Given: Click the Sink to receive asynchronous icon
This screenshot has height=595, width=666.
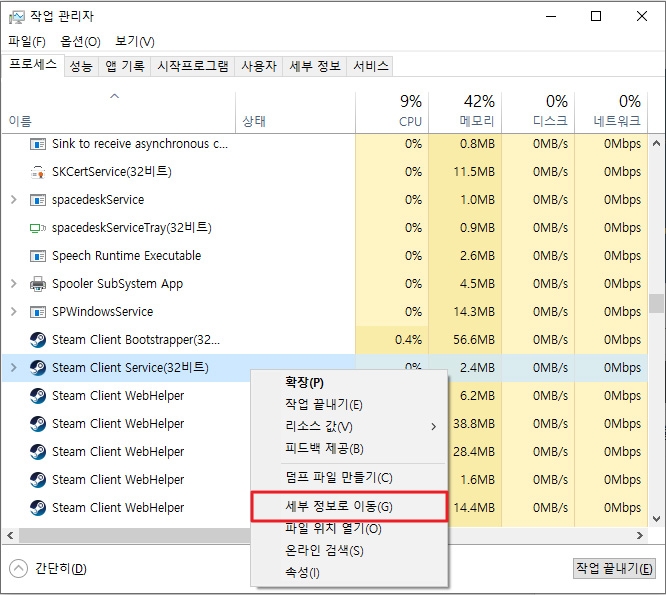Looking at the screenshot, I should pos(38,144).
